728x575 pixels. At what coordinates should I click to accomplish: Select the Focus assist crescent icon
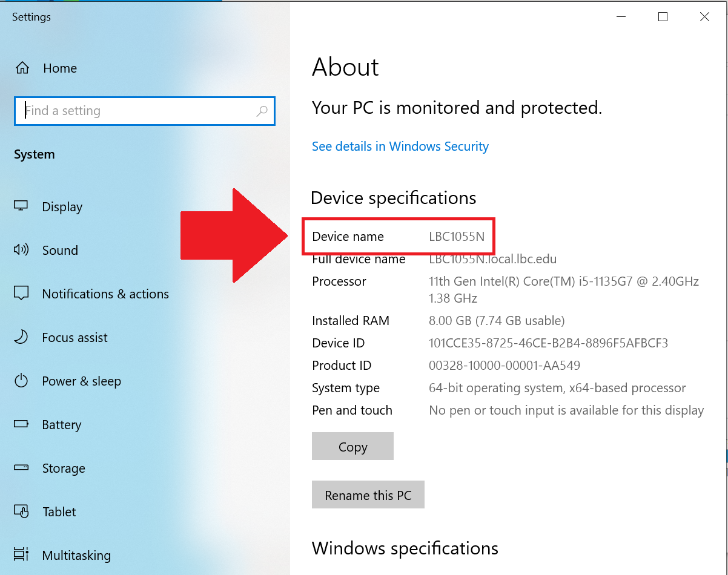(x=21, y=337)
